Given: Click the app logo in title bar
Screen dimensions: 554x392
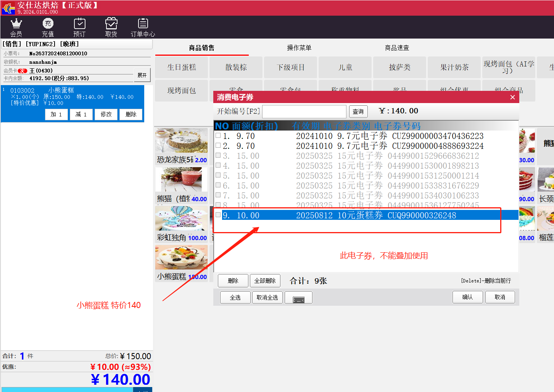Looking at the screenshot, I should tap(8, 8).
